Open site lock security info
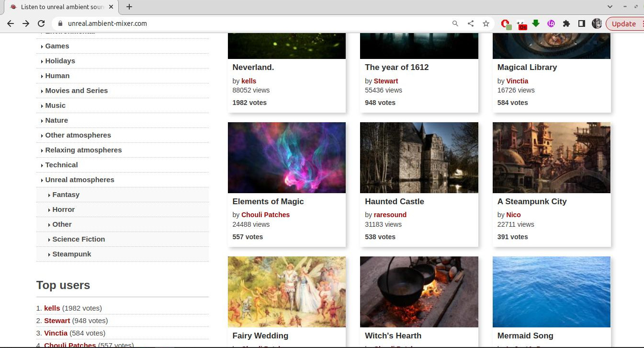This screenshot has height=348, width=644. point(60,23)
